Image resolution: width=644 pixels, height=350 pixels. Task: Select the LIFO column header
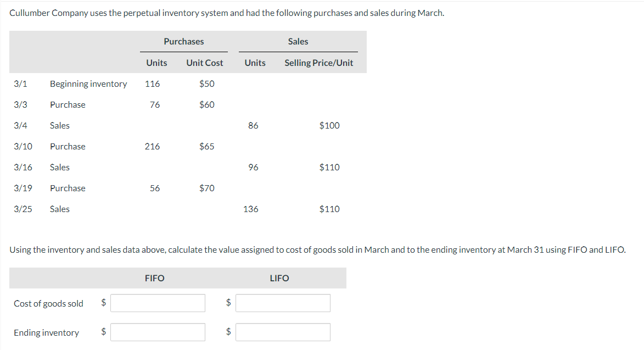pos(279,278)
